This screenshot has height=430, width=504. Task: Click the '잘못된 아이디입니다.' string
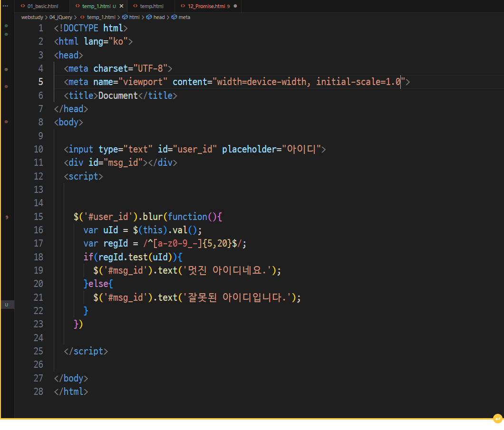click(x=237, y=297)
